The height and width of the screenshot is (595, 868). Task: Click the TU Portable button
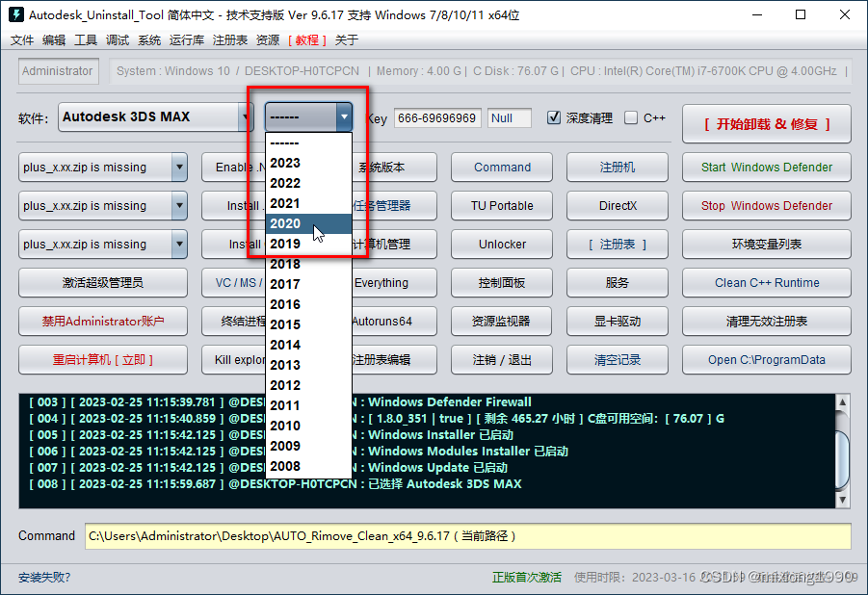(502, 206)
